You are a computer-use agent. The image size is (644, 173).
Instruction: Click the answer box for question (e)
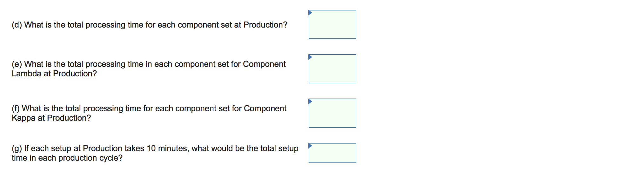point(332,69)
